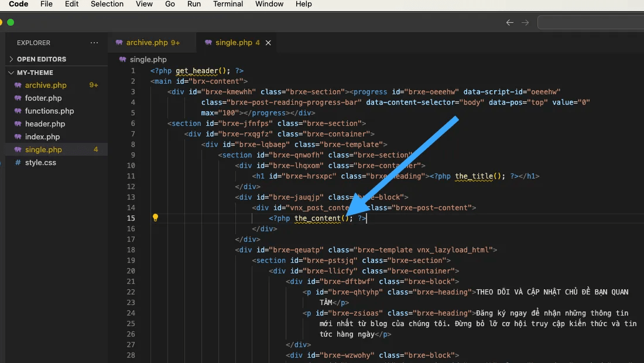The height and width of the screenshot is (363, 644).
Task: Click the "brxe-template vnx_lazyload_html" class value
Action: [x=423, y=250]
